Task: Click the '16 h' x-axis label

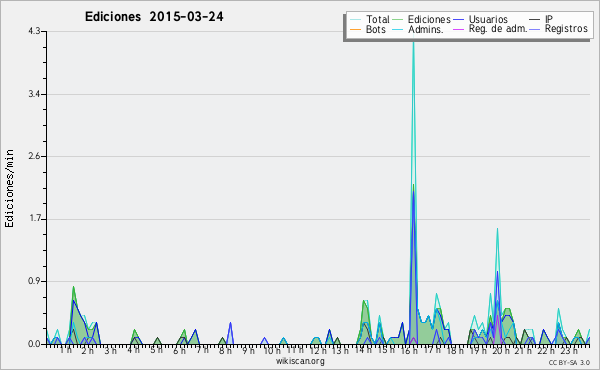Action: click(x=409, y=350)
